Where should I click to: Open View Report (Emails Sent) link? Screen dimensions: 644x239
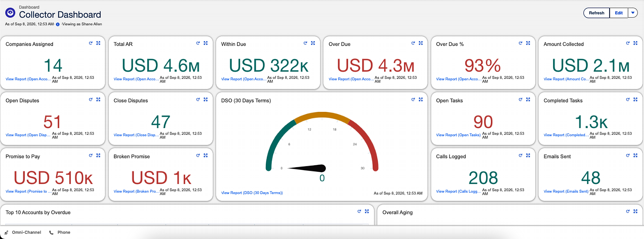pyautogui.click(x=566, y=191)
